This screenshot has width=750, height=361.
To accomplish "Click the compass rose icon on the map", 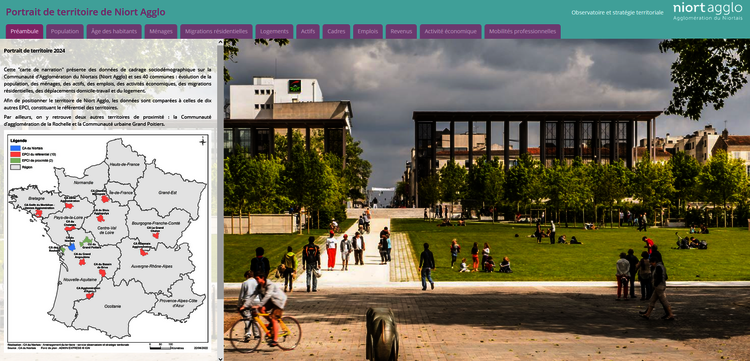I will 203,141.
